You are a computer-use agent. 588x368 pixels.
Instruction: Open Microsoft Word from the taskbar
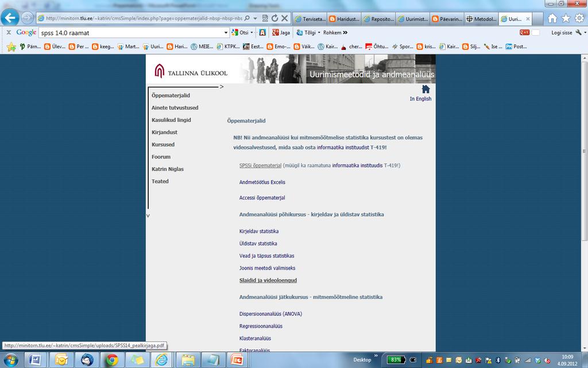35,360
